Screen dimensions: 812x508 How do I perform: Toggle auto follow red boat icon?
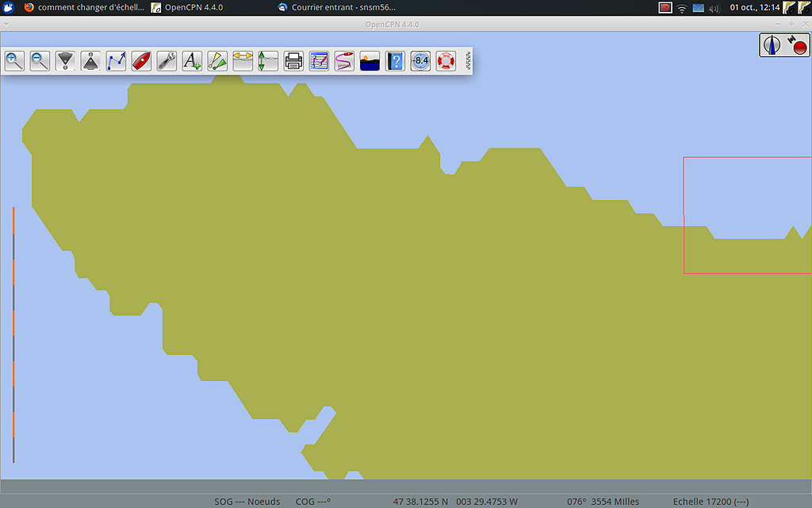click(x=141, y=60)
